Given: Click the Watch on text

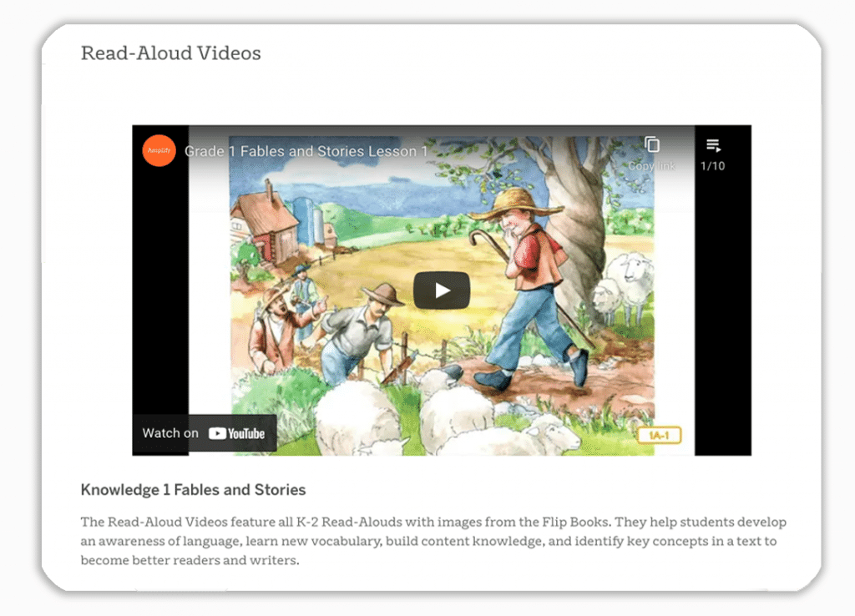Looking at the screenshot, I should tap(170, 433).
